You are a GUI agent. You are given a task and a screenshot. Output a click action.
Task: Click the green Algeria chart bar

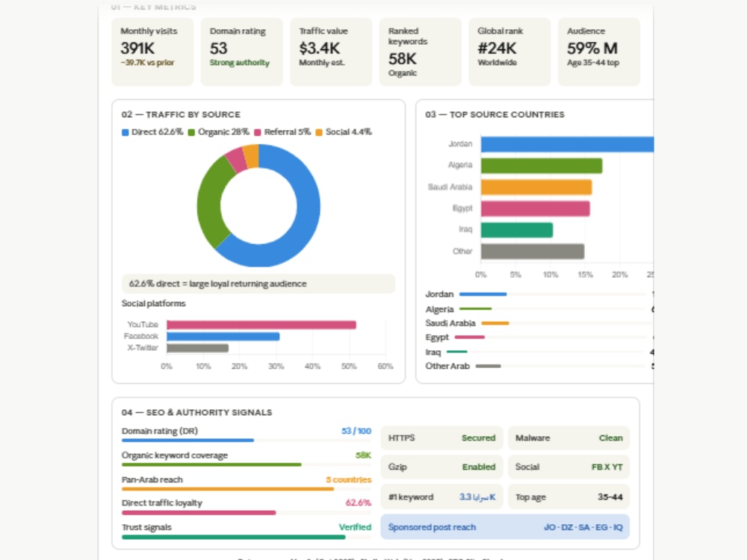542,166
